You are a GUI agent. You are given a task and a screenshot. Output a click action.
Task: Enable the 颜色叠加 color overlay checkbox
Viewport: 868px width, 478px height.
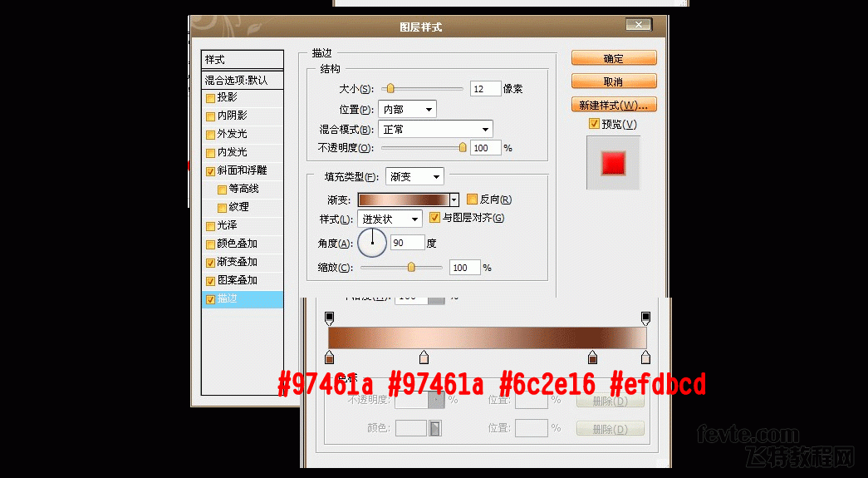point(210,244)
